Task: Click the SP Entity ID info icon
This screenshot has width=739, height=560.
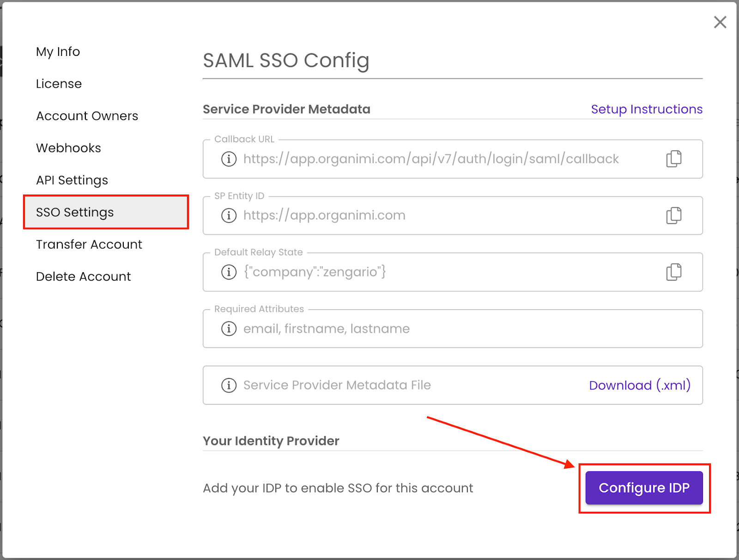Action: click(229, 215)
